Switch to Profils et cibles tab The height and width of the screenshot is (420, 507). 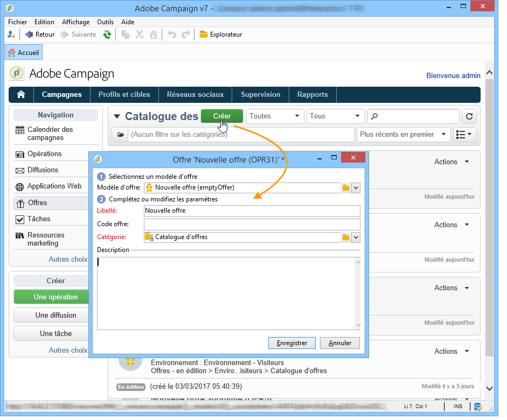point(124,95)
